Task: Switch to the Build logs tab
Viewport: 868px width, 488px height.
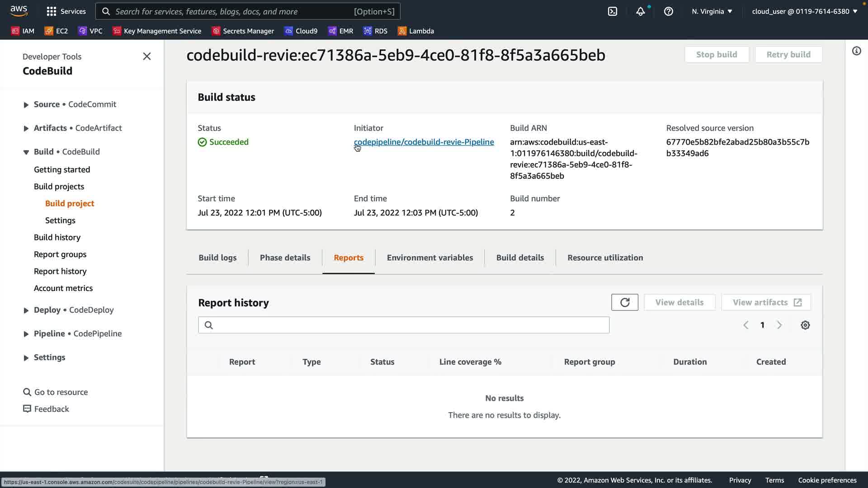Action: (x=217, y=258)
